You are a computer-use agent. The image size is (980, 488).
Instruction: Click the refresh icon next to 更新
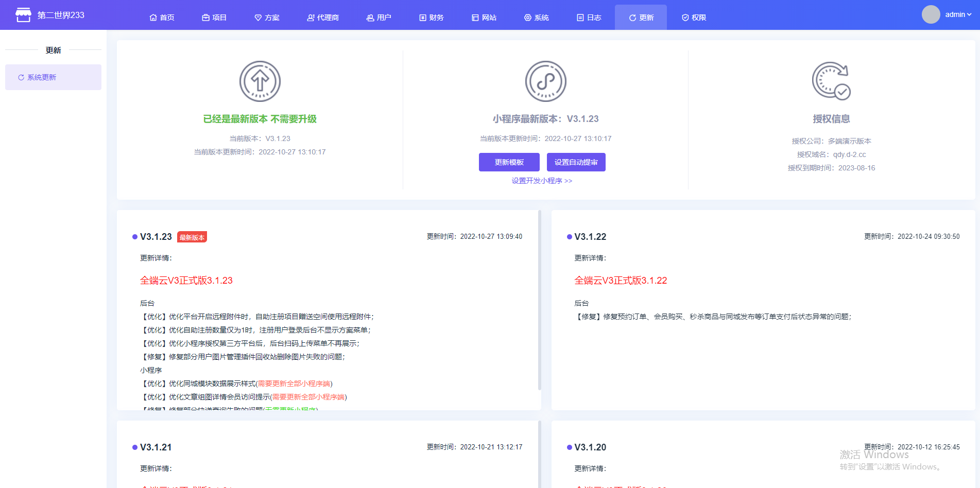[x=632, y=18]
